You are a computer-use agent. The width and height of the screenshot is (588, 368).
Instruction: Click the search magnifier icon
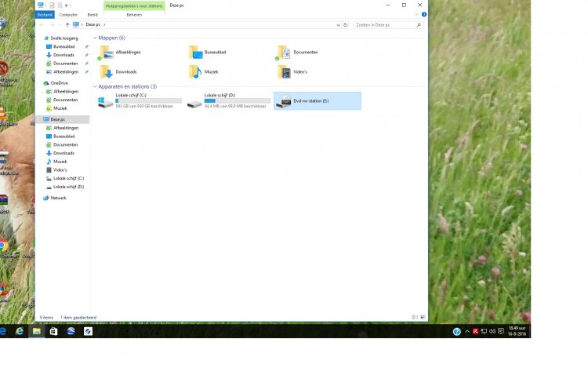419,25
